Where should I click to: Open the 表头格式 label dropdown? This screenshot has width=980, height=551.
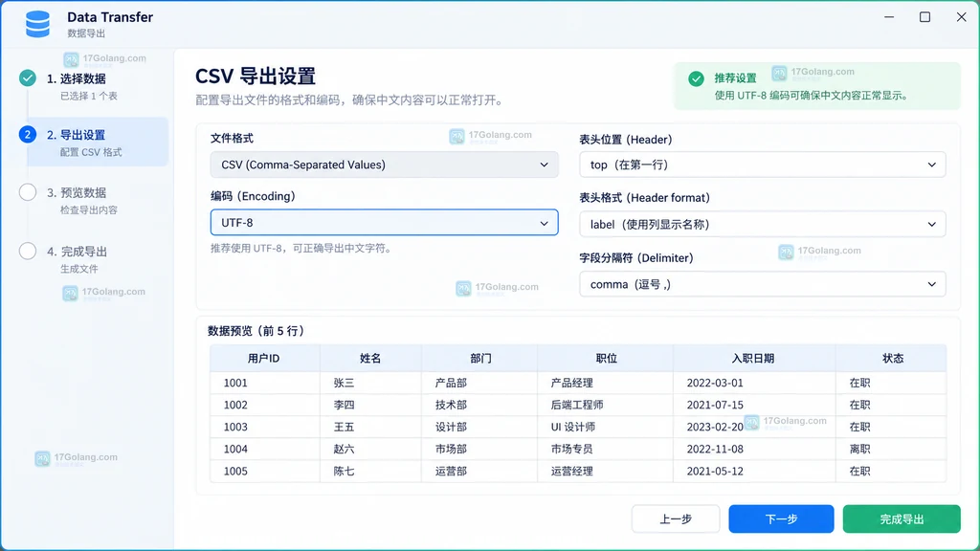(763, 224)
